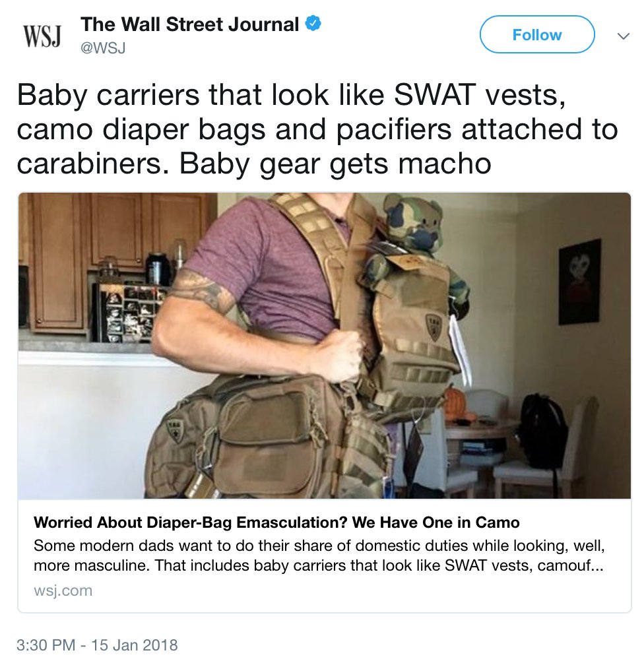Open the tweet timestamp 15 Jan 2018
The image size is (644, 665).
[x=134, y=645]
